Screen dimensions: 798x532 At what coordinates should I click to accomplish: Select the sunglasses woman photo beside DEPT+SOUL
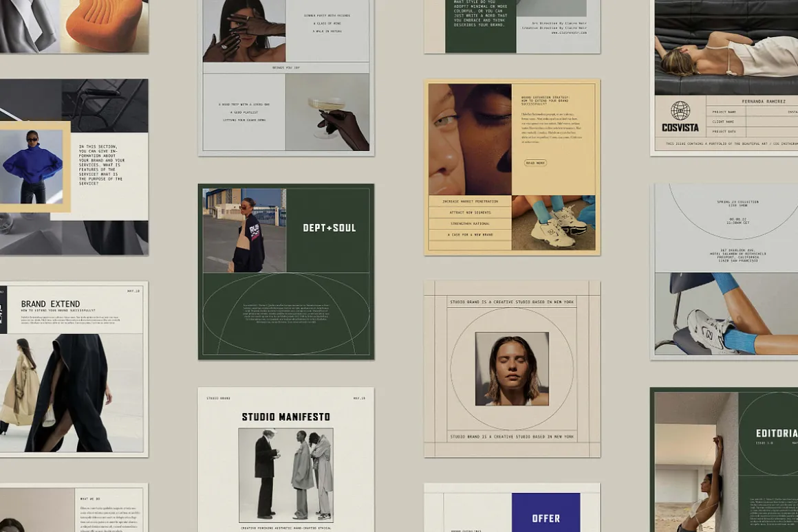(x=244, y=230)
